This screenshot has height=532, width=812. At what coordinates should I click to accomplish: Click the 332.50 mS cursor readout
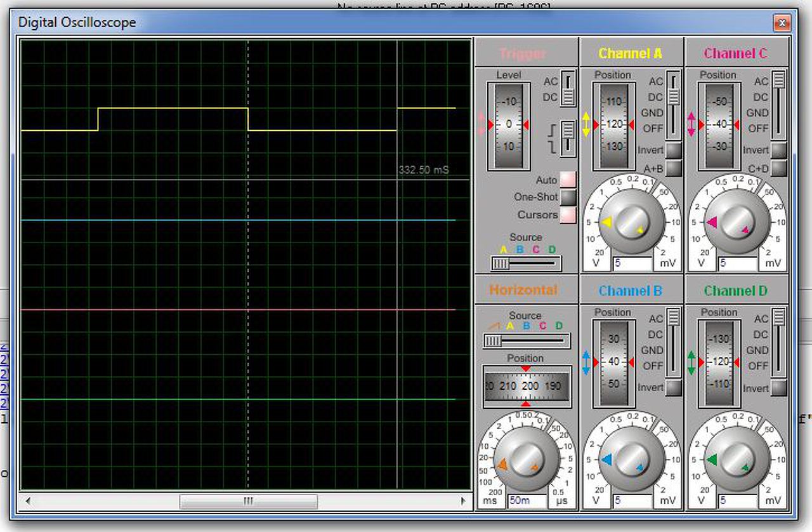coord(424,170)
